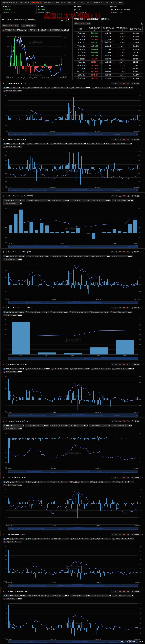The image size is (145, 644).
Task: Click the back arrow beside 21Shares Ethereum ETF(TETH)
Action: 4,478
